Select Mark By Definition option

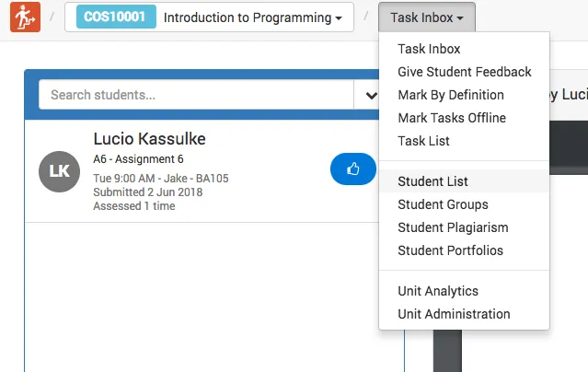[465, 95]
